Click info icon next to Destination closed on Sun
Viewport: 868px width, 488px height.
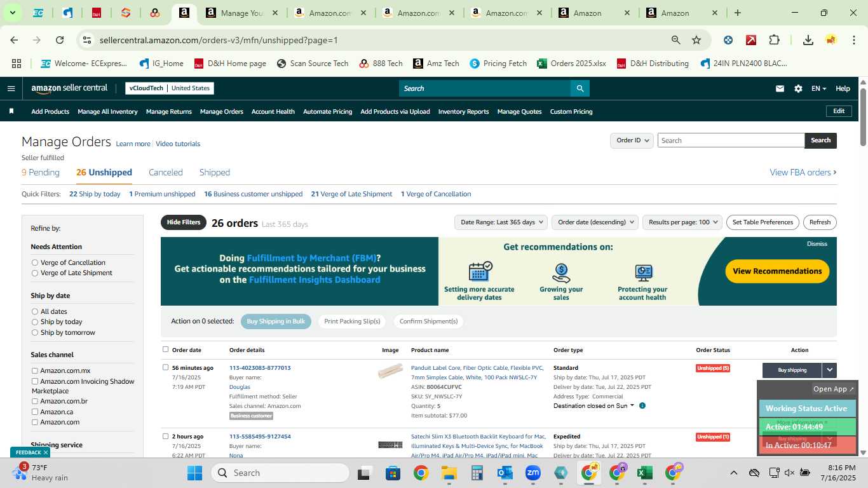point(642,405)
